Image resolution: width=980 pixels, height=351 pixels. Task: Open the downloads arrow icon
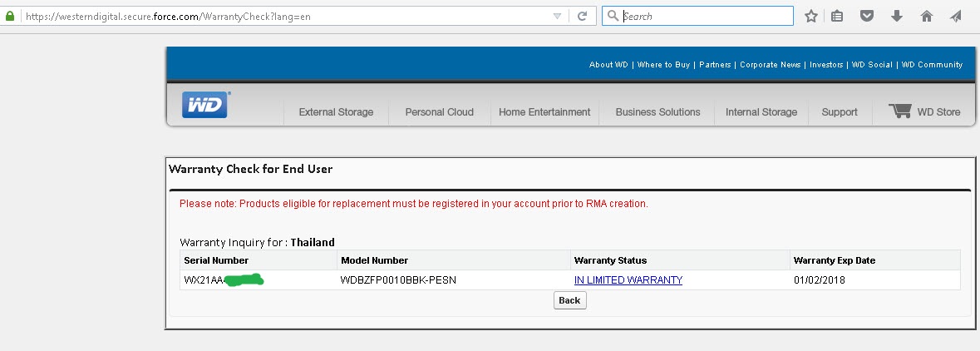pos(896,16)
